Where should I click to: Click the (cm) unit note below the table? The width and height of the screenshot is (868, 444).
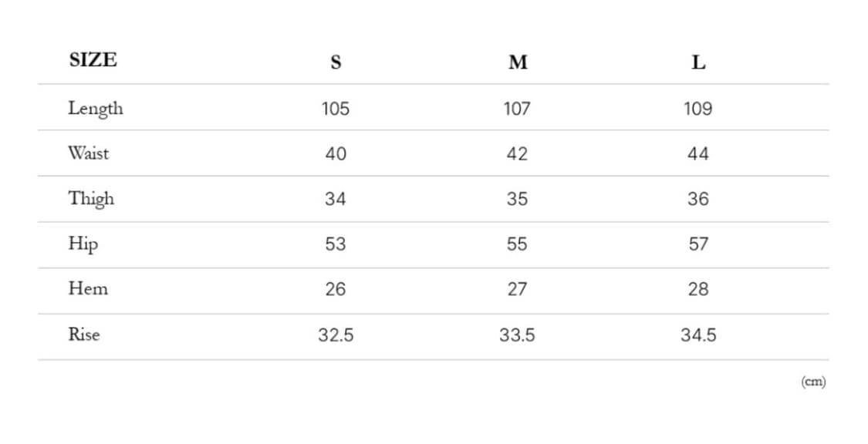(813, 382)
